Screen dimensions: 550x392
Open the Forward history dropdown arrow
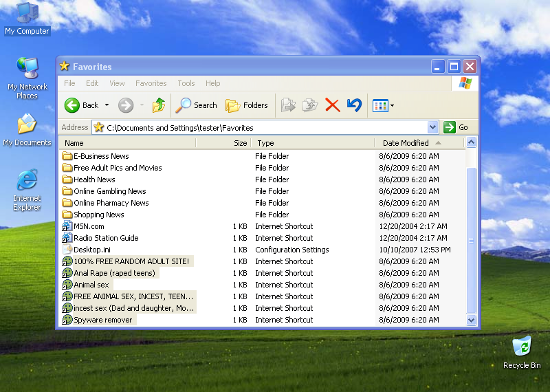click(x=142, y=105)
